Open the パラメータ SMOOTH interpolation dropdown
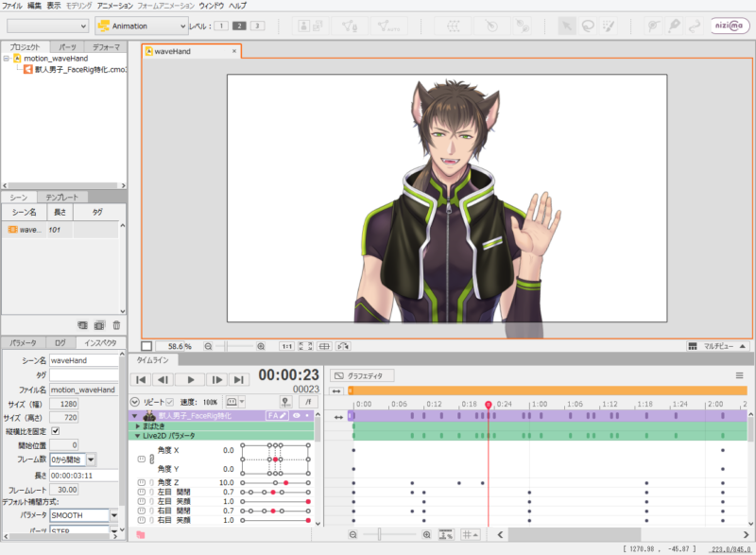Viewport: 756px width, 555px height. tap(113, 515)
